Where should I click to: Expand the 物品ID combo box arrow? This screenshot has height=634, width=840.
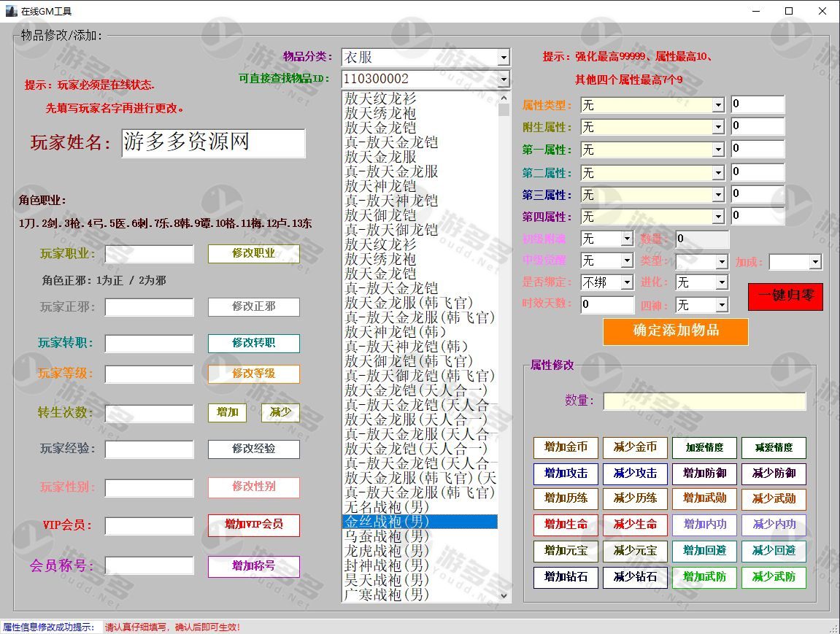(x=503, y=79)
